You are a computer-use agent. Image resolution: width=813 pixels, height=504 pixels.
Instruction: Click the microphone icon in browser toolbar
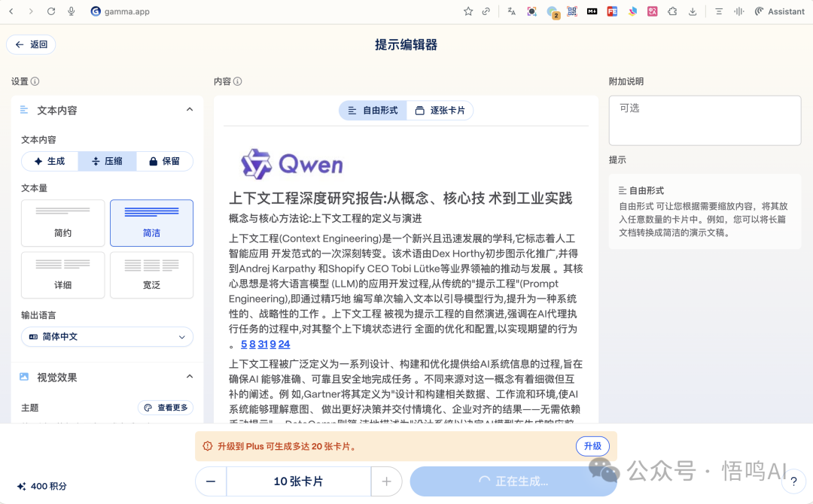click(72, 11)
